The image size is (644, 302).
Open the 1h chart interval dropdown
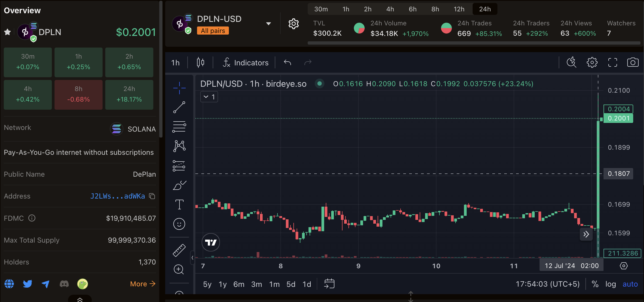coord(175,63)
